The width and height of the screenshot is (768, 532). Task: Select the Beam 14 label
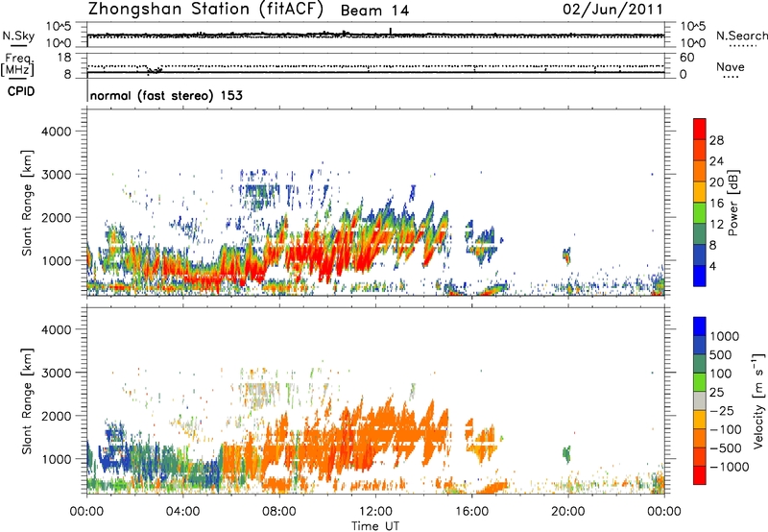pyautogui.click(x=374, y=11)
